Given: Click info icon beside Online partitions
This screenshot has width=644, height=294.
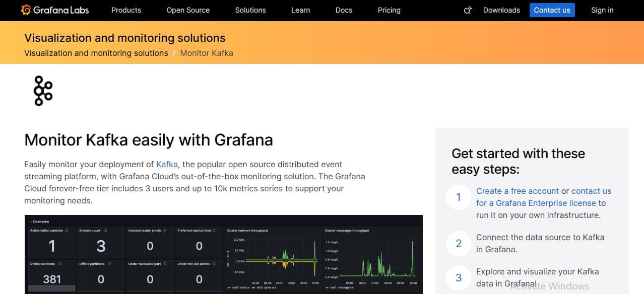Looking at the screenshot, I should pos(60,264).
